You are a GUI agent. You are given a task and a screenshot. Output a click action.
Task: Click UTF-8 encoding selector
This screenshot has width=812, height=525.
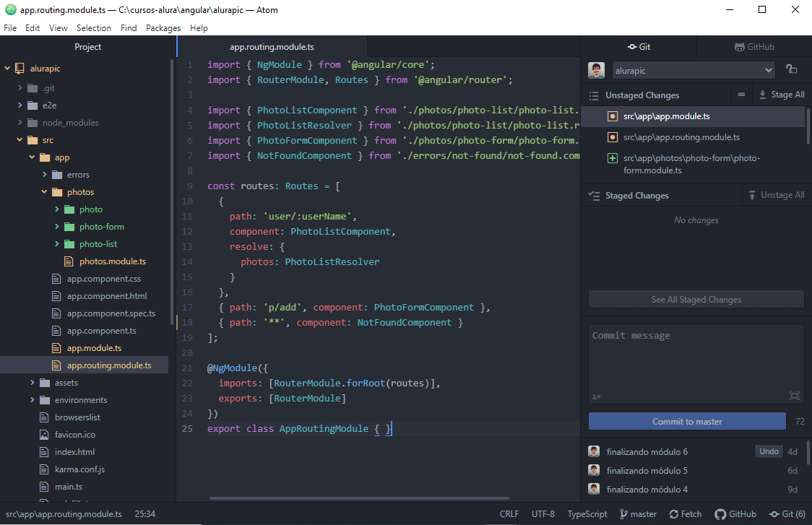point(543,513)
